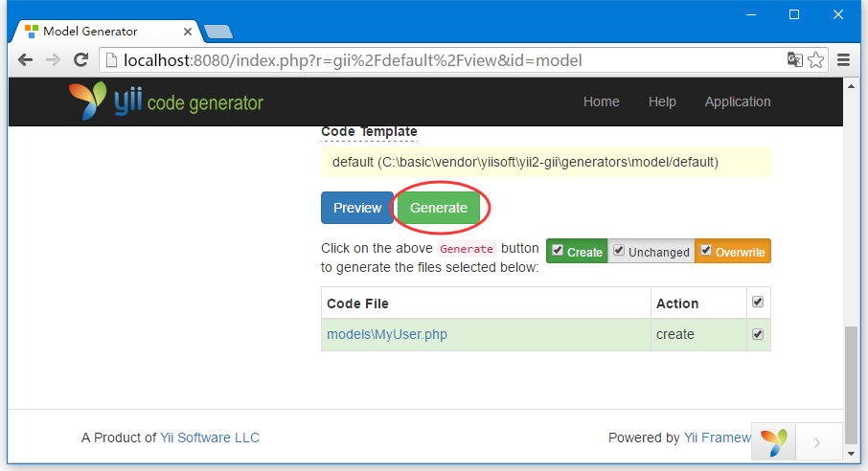Open the Chrome hamburger menu

(843, 59)
